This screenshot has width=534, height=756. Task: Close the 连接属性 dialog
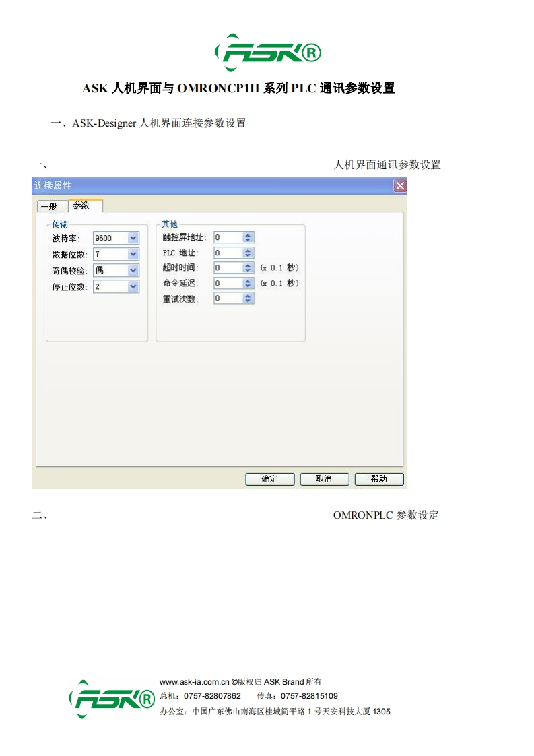(400, 185)
